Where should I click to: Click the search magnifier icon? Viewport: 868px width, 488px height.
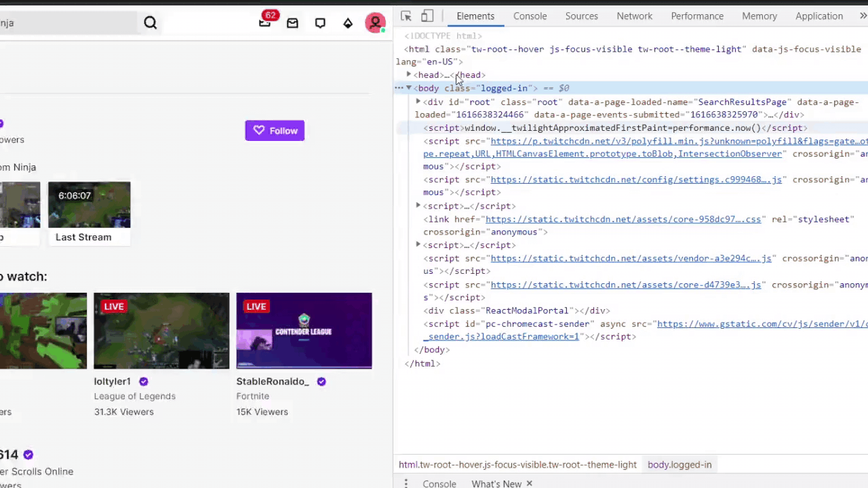tap(150, 22)
